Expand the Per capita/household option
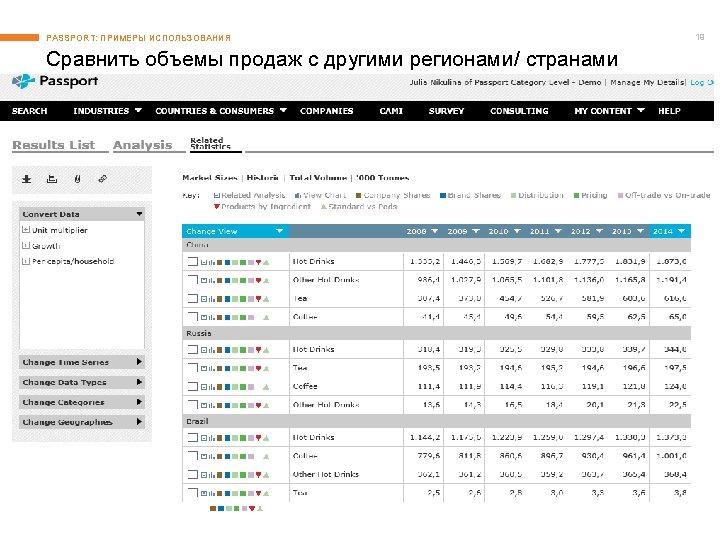The height and width of the screenshot is (540, 720). 26,261
